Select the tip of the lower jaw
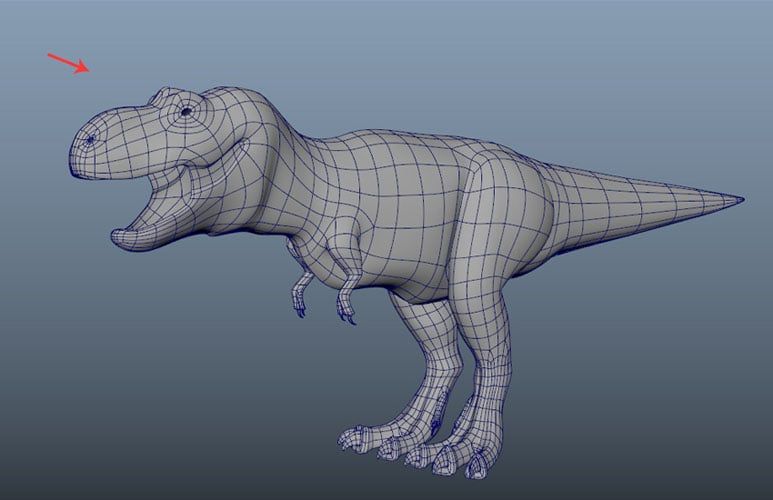Image resolution: width=773 pixels, height=500 pixels. 118,237
